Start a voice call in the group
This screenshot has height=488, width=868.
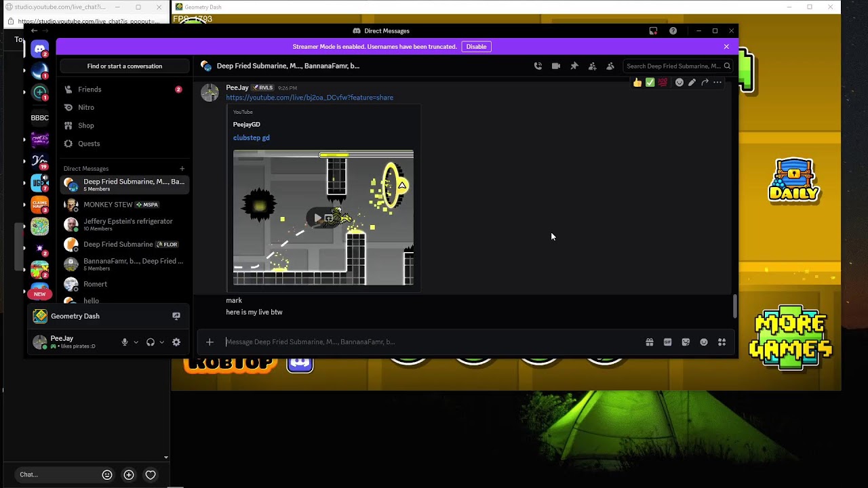(x=538, y=66)
